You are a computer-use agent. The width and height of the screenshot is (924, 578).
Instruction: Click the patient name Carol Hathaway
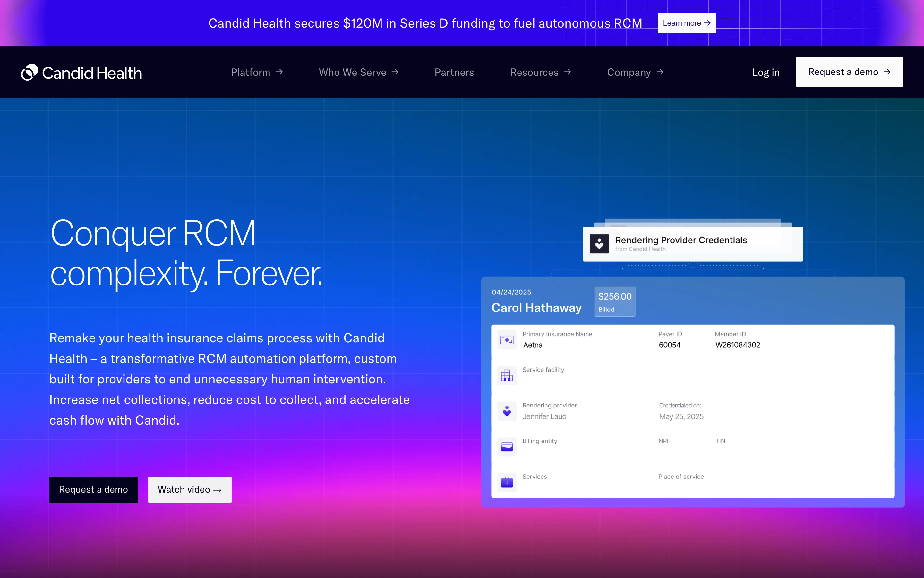click(x=536, y=308)
